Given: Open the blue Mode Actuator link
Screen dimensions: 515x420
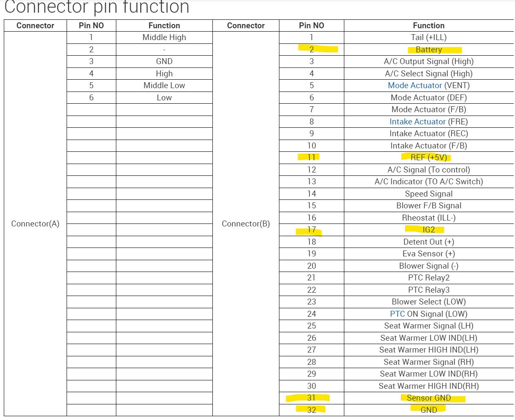Looking at the screenshot, I should tap(415, 86).
